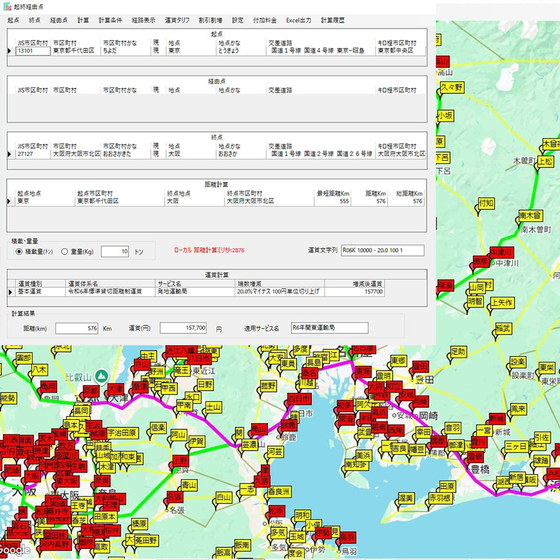Select the 重量(Kg) radio button
Image resolution: width=560 pixels, height=560 pixels.
click(x=65, y=252)
